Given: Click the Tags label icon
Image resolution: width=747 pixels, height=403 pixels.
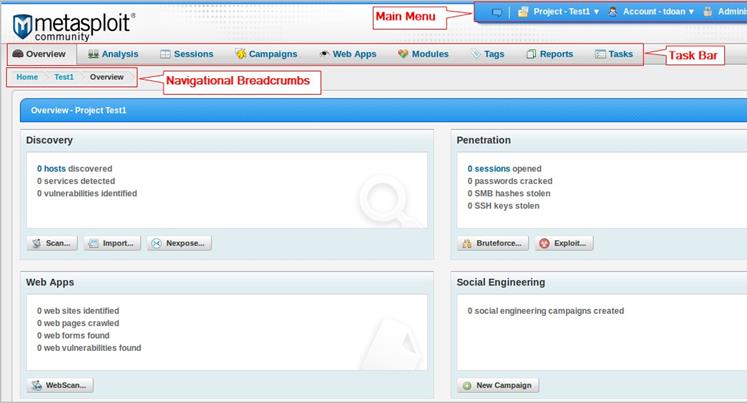Looking at the screenshot, I should pos(475,54).
